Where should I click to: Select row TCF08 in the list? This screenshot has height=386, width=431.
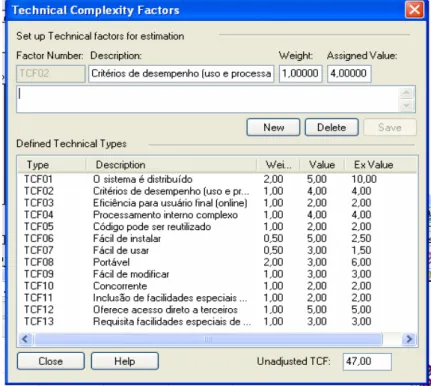click(217, 262)
